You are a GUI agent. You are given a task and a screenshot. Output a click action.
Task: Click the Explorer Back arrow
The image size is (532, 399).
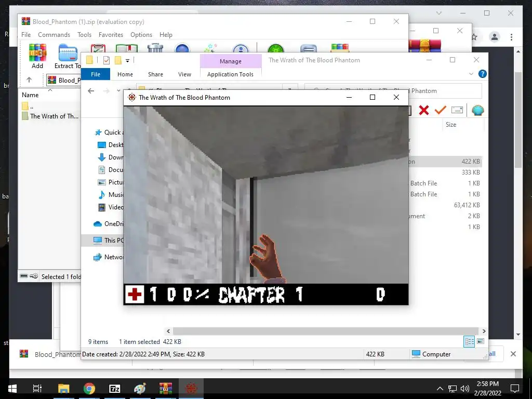pyautogui.click(x=91, y=90)
